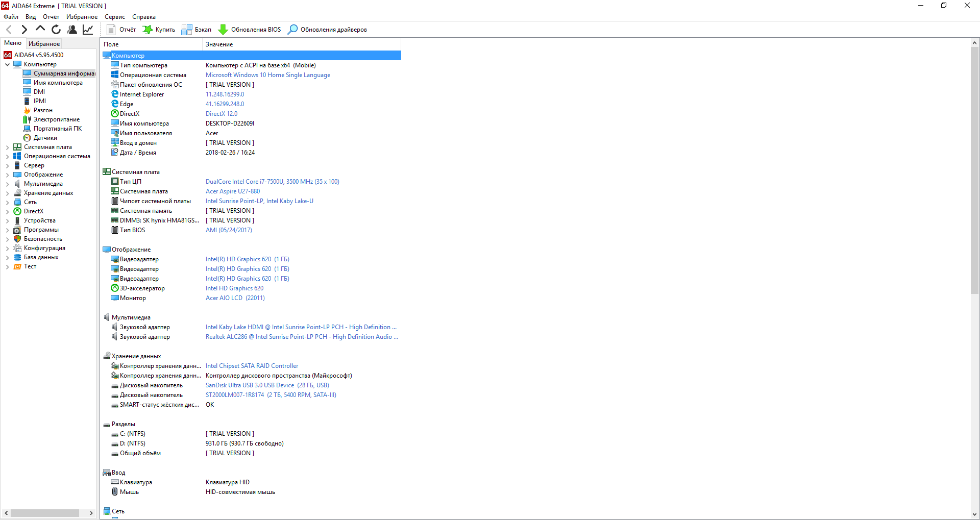Open the SanDisk Ultra USB 3.0 link
The image size is (980, 520).
click(267, 385)
